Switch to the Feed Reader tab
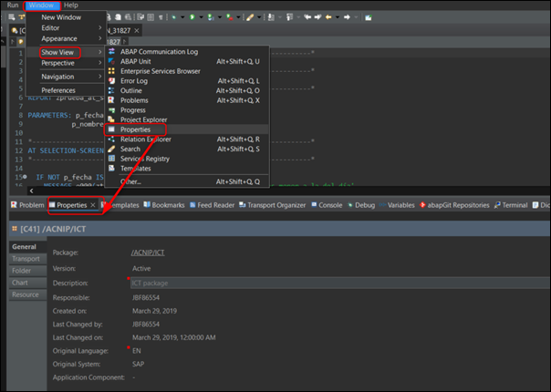Screen dimensions: 551x392 [212, 205]
